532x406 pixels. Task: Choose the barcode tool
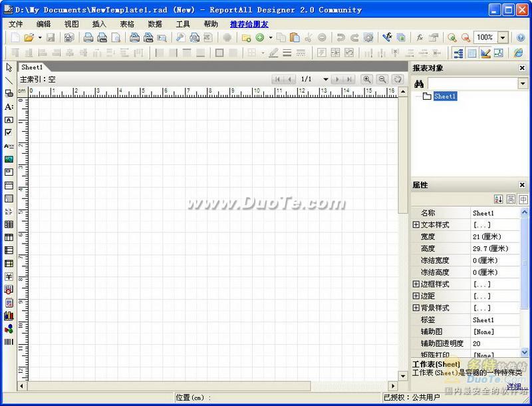click(9, 341)
